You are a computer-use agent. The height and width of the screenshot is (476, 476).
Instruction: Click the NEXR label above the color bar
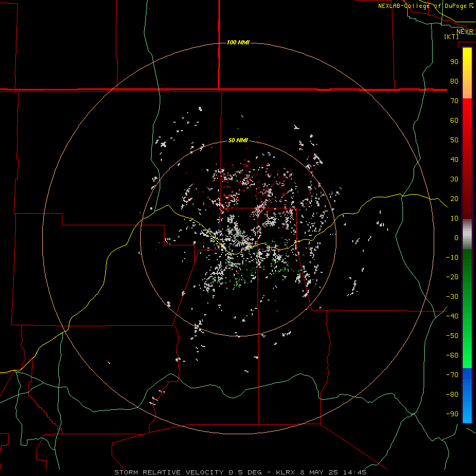click(x=465, y=32)
